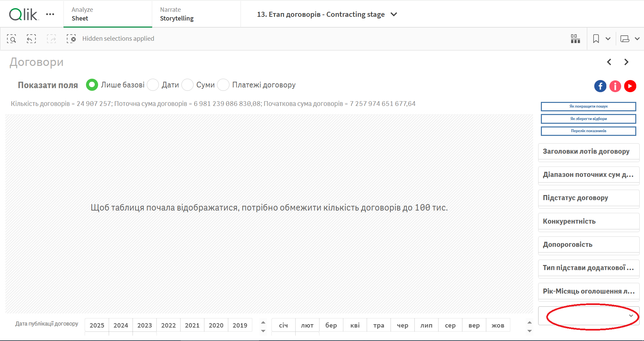Viewport: 644px width, 341px height.
Task: Click the step back selection icon
Action: pyautogui.click(x=31, y=39)
